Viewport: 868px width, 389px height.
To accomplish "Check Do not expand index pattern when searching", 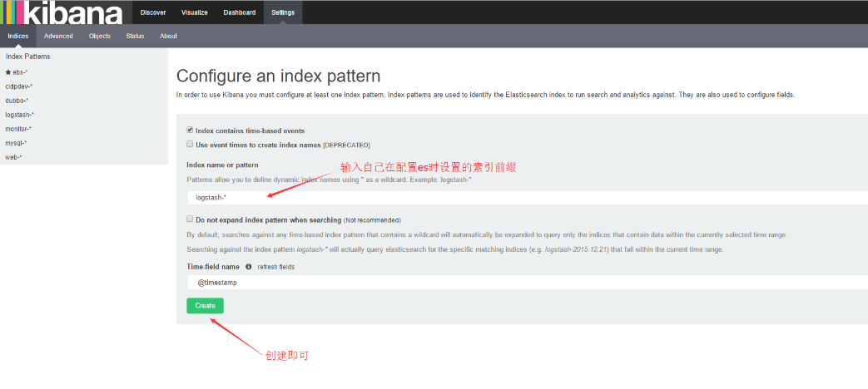I will point(190,219).
